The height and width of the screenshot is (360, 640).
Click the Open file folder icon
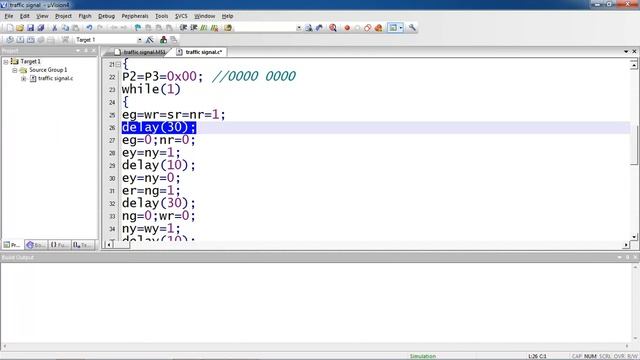(x=20, y=28)
